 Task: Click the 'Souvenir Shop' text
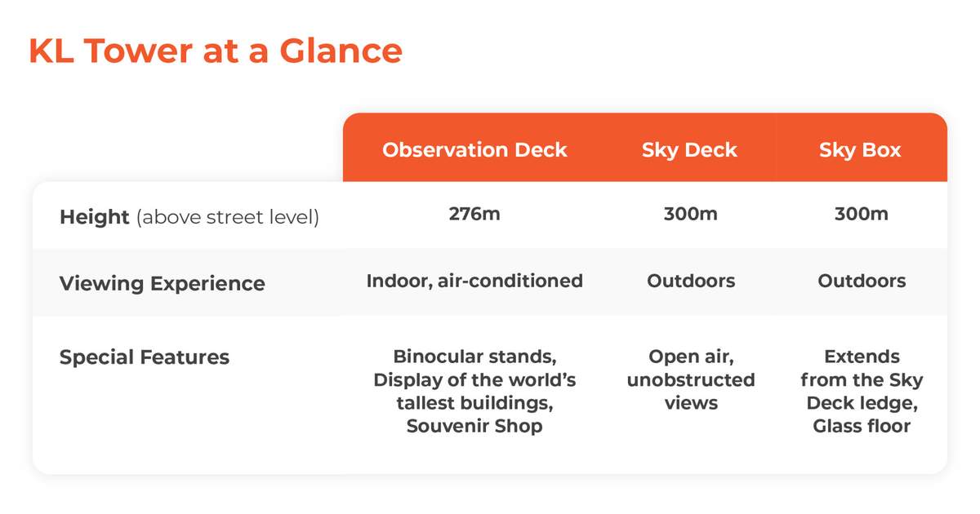click(x=474, y=426)
